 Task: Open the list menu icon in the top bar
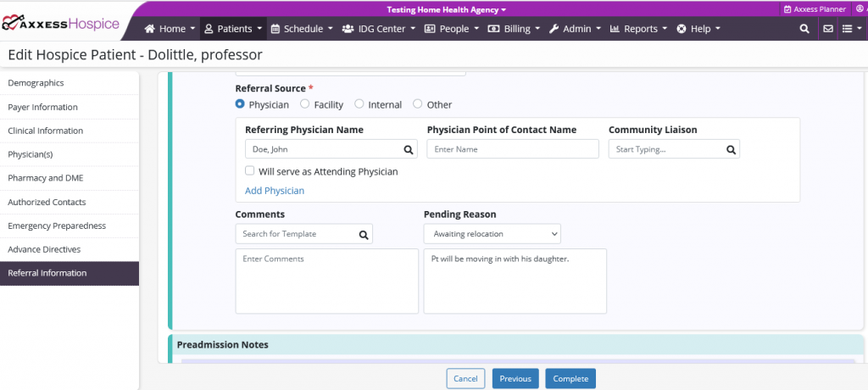click(850, 29)
